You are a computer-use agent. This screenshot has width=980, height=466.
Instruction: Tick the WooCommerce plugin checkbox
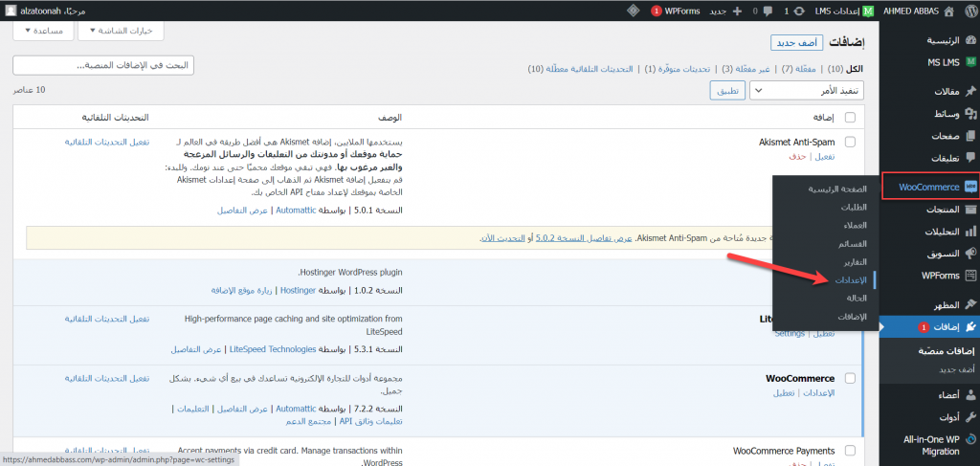pos(850,379)
